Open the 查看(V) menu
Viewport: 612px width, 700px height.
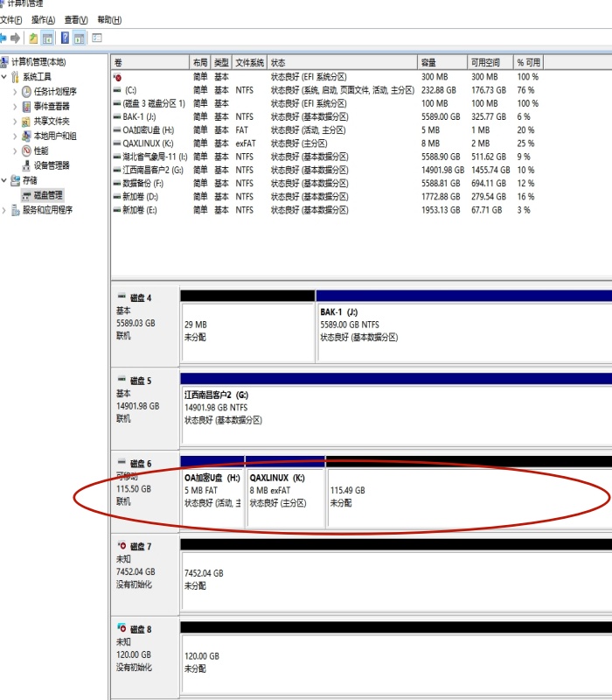(x=77, y=20)
